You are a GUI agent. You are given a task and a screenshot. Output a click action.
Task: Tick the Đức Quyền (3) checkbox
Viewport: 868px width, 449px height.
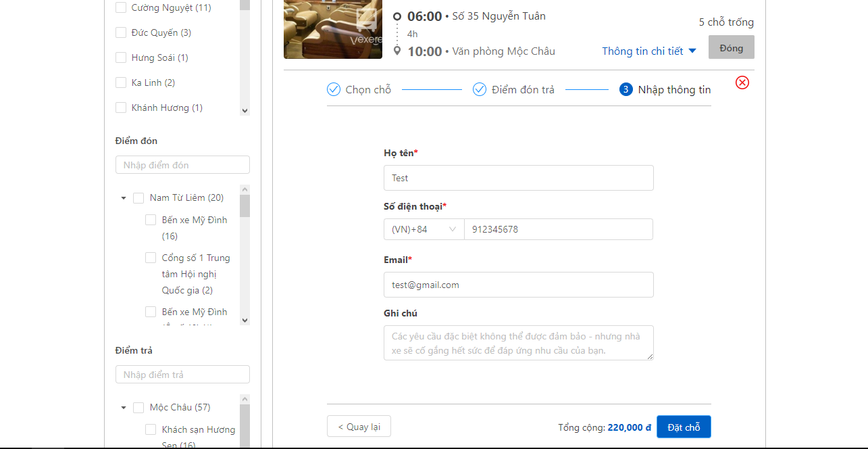(121, 32)
